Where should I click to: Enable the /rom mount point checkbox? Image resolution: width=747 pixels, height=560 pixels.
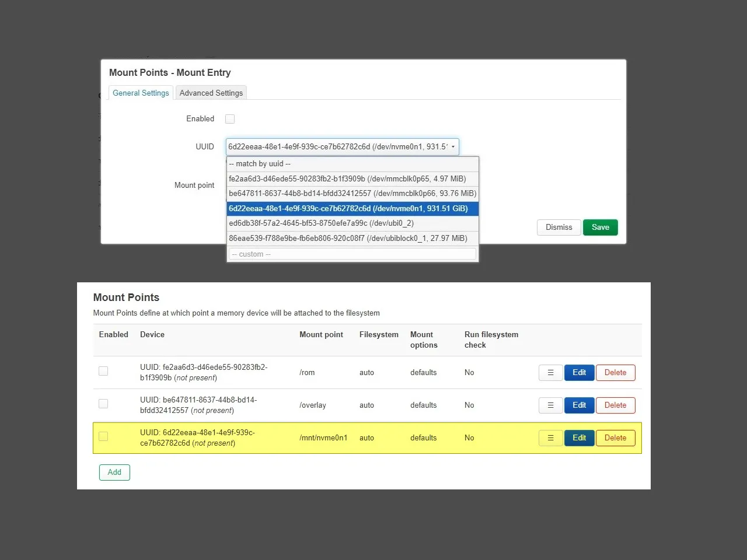103,371
